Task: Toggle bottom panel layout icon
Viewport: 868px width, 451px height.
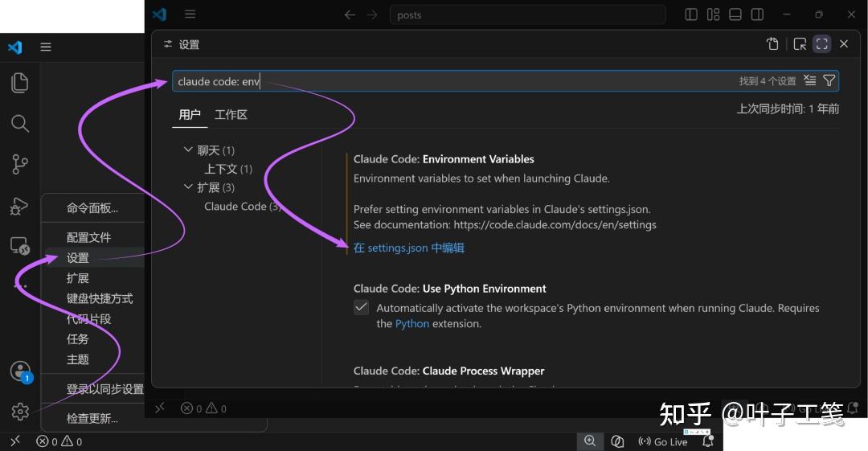Action: click(735, 15)
